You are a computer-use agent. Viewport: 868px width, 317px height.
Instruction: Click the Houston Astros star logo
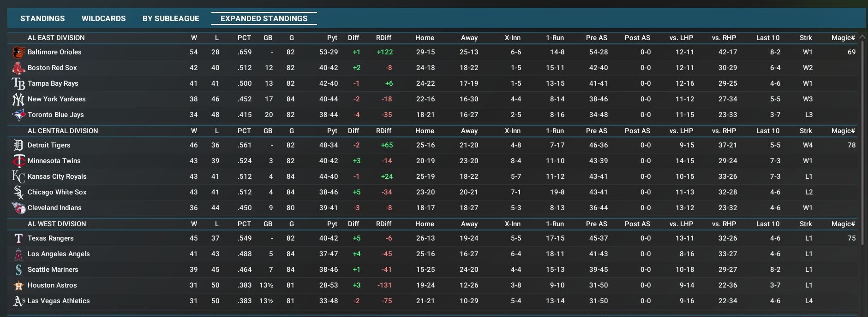[x=18, y=285]
